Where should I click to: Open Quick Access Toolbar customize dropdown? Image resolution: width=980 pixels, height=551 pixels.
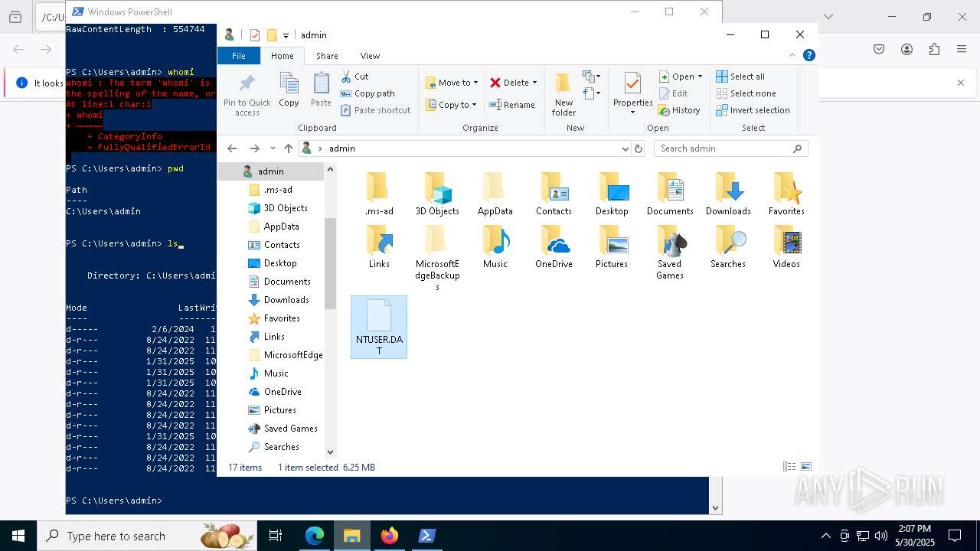pos(286,35)
